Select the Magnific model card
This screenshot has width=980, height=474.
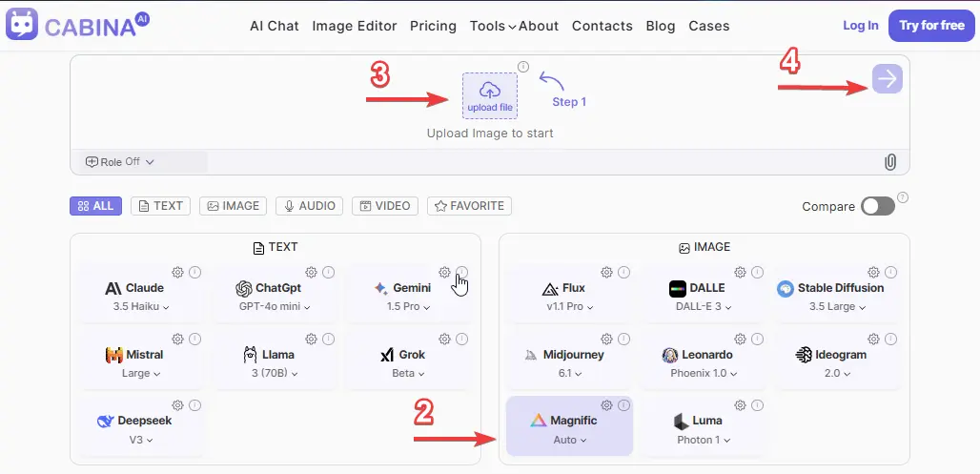[x=569, y=426]
